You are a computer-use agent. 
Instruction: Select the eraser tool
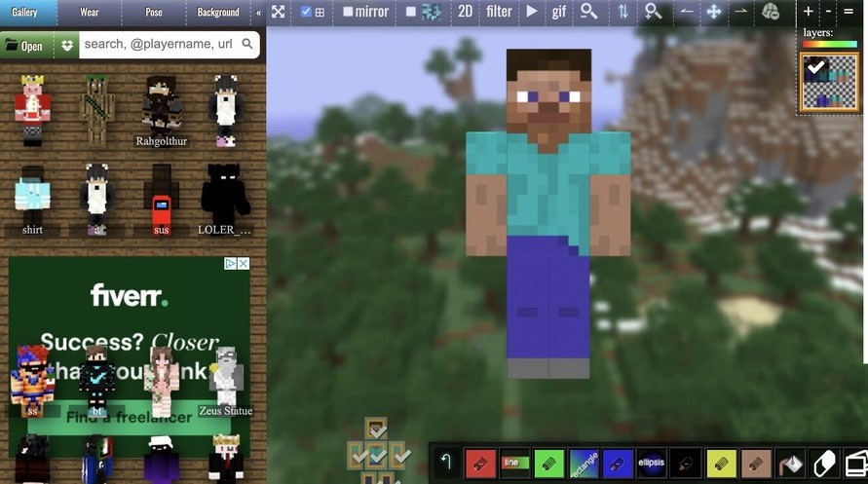824,463
